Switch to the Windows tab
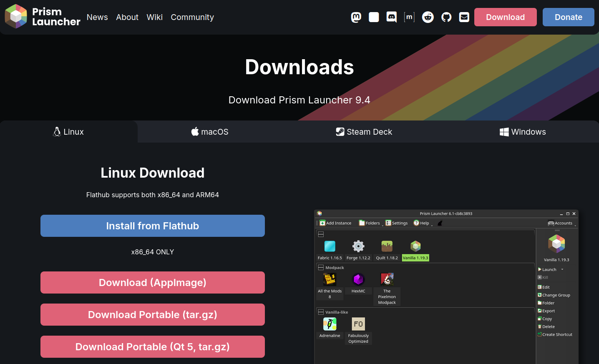 pyautogui.click(x=523, y=132)
